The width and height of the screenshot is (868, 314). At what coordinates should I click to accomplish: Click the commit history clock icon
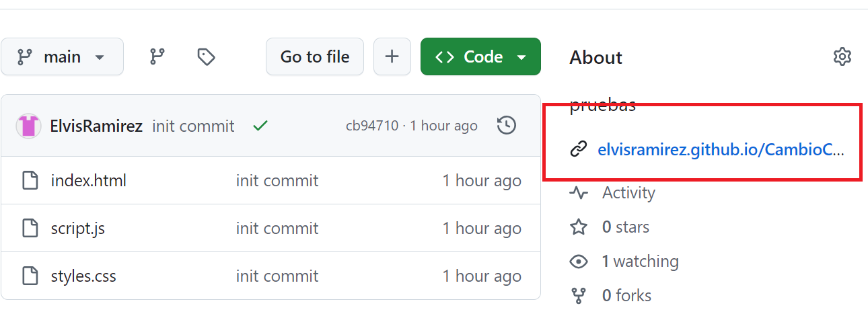(x=506, y=126)
